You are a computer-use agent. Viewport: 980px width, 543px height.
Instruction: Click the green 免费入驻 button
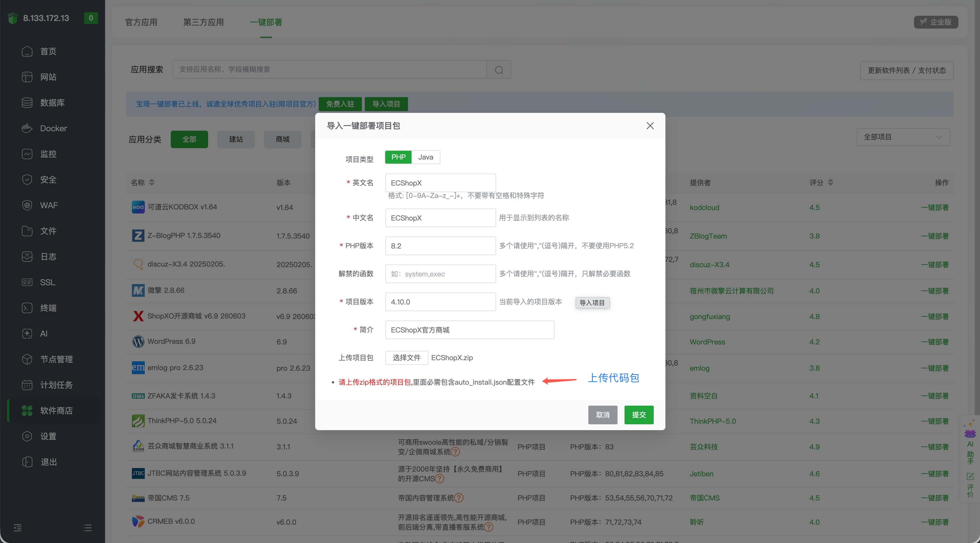[340, 104]
